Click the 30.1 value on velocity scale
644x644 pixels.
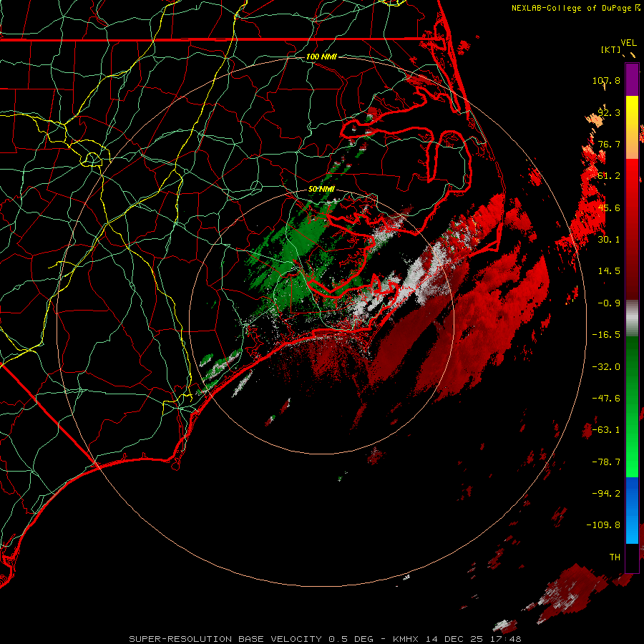(609, 239)
